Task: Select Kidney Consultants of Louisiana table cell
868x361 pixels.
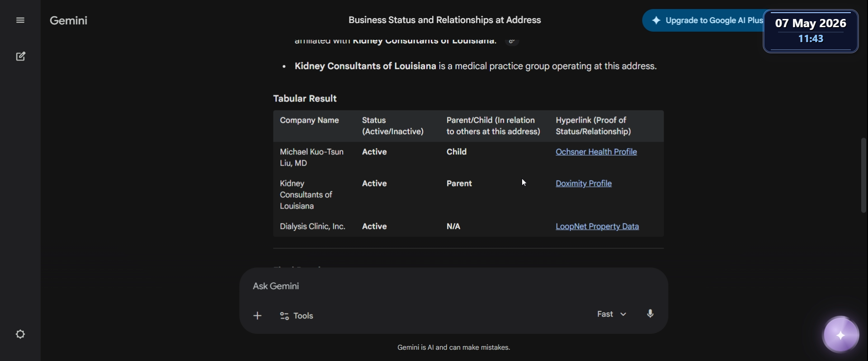Action: (x=306, y=195)
